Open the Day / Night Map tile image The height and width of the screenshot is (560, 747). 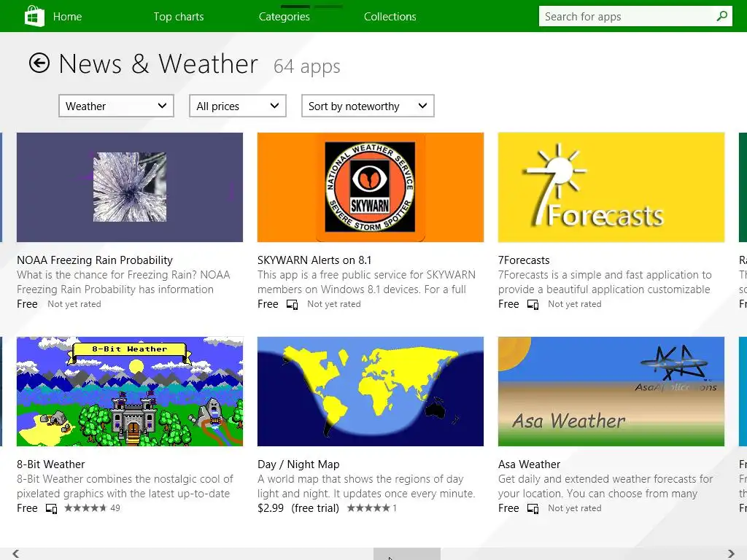[x=370, y=392]
